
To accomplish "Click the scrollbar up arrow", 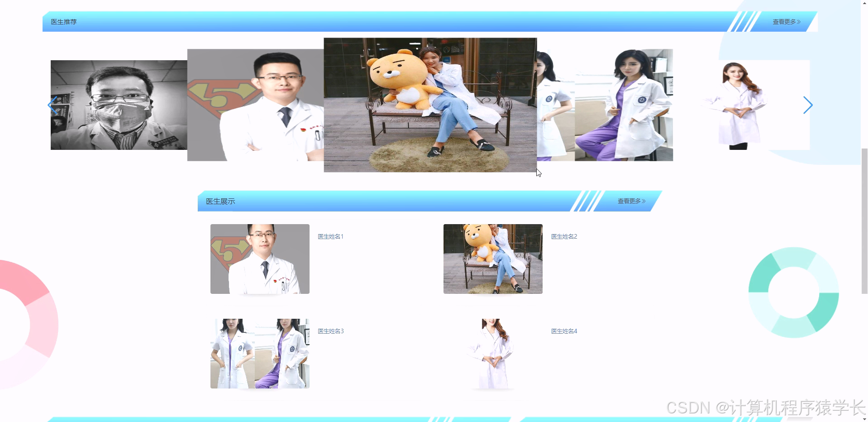I will coord(864,4).
